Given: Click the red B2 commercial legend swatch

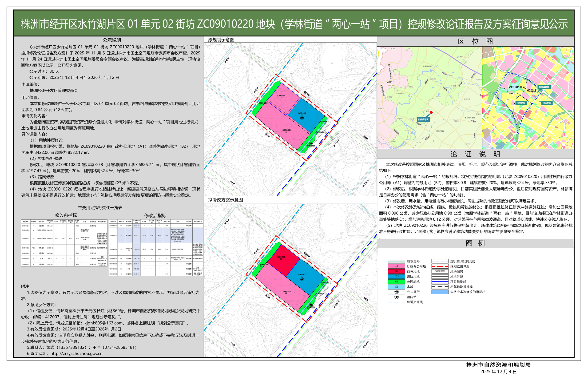Looking at the screenshot, I should coord(396,271).
